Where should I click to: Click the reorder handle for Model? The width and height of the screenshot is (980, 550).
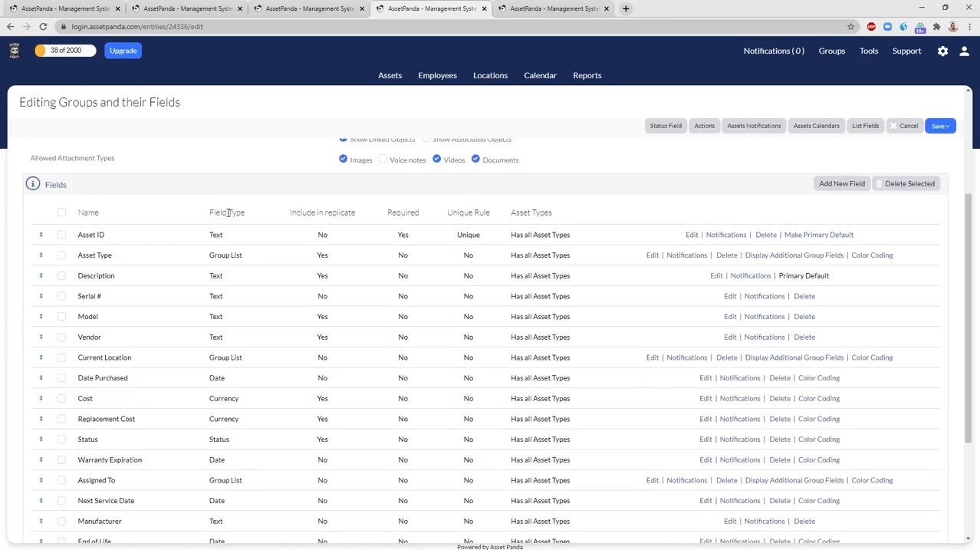point(41,317)
